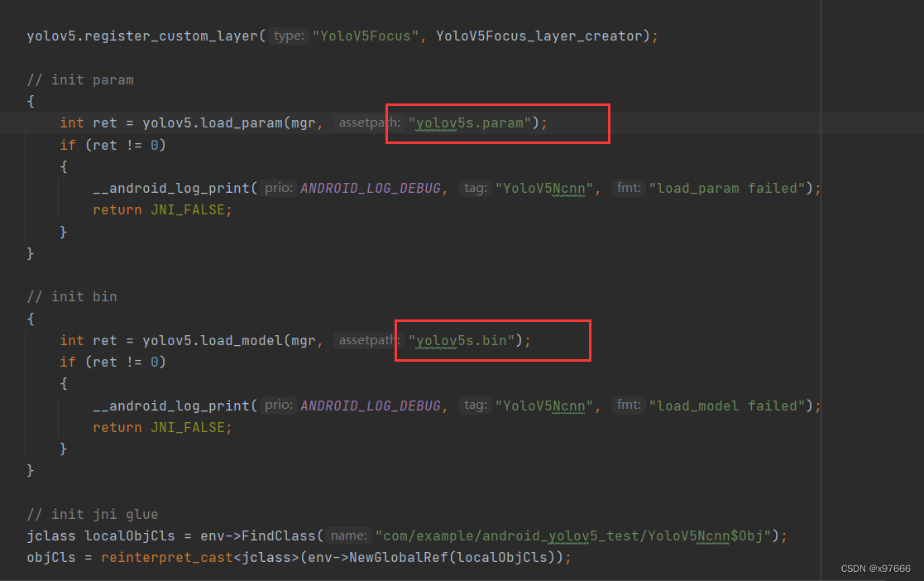The image size is (924, 581).
Task: Click NewGlobalRef method call
Action: click(x=399, y=557)
